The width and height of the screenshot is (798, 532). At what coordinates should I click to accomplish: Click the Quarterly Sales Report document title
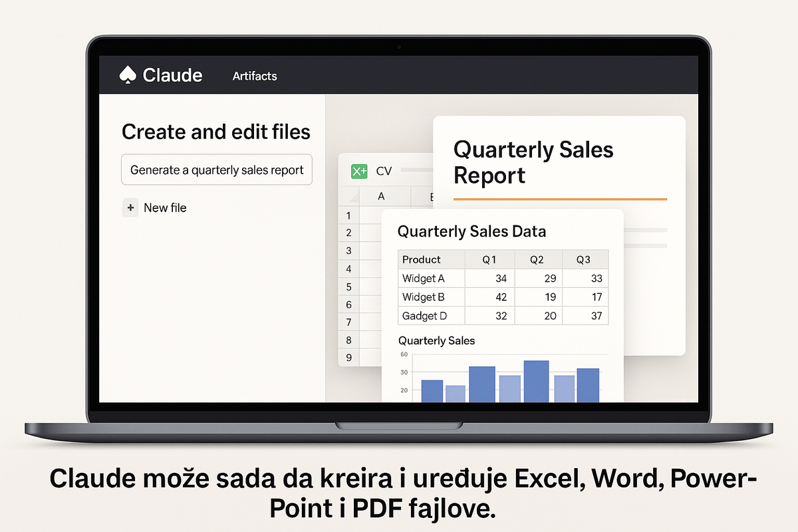point(533,162)
